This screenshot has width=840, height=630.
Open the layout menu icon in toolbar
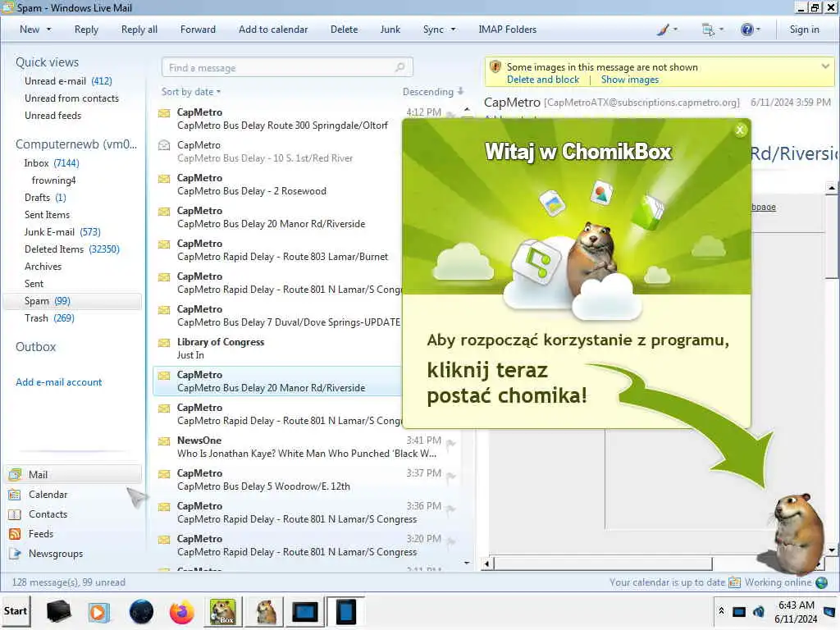(x=708, y=30)
